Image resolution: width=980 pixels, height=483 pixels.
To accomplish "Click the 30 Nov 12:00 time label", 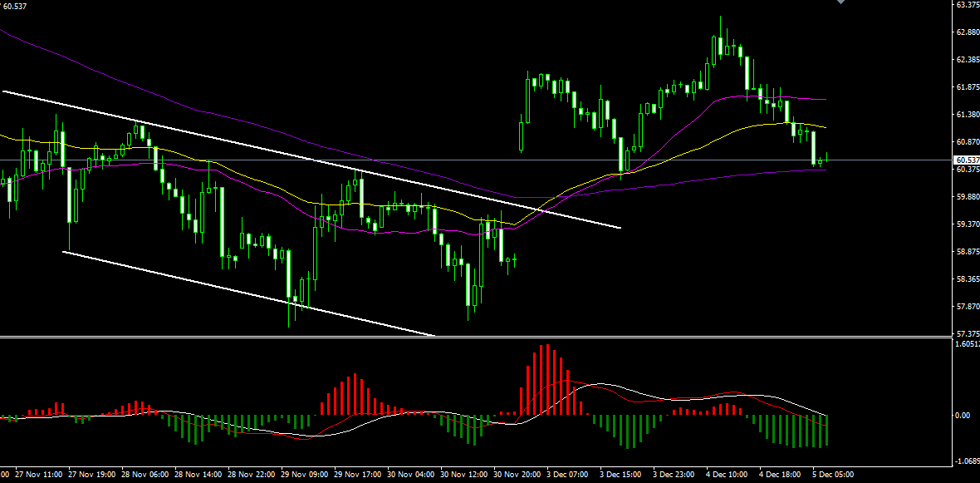I will point(464,475).
